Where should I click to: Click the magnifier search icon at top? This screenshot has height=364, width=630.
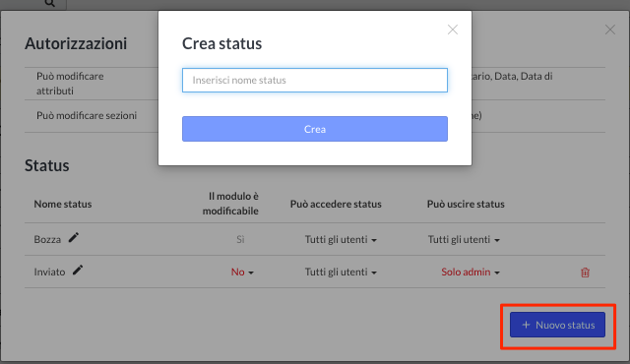click(x=50, y=3)
